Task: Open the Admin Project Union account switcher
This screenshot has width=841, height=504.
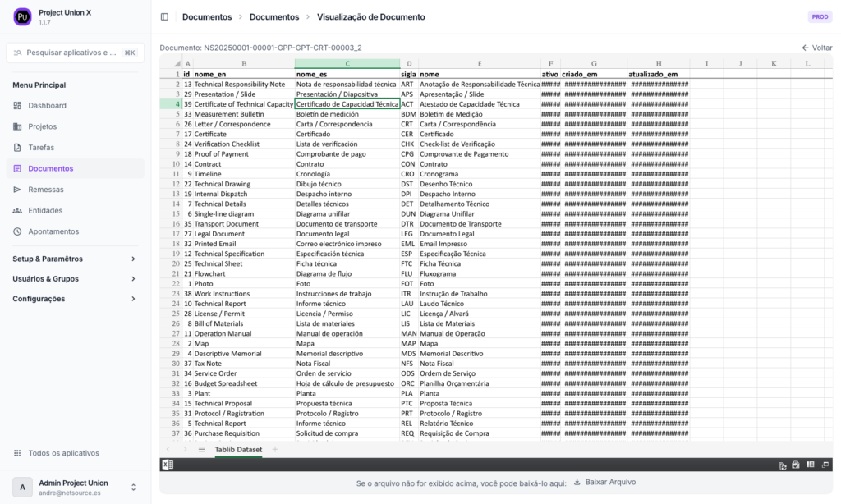Action: (x=75, y=488)
